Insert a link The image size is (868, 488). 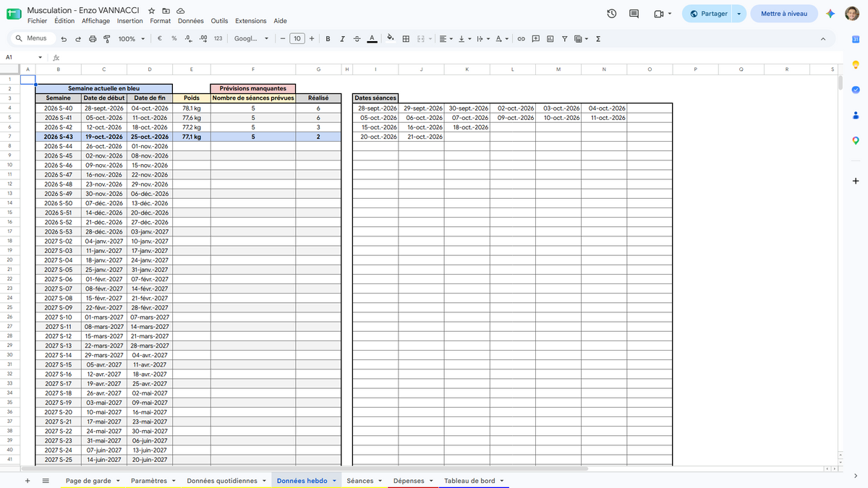pyautogui.click(x=521, y=39)
